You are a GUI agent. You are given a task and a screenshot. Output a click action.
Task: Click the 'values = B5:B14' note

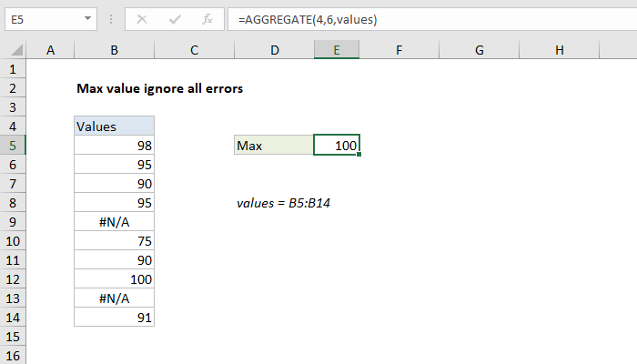pyautogui.click(x=284, y=203)
